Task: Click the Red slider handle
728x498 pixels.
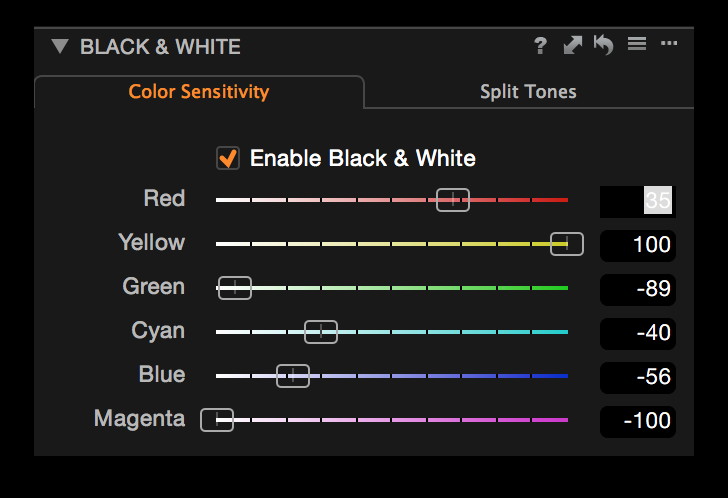Action: pos(453,200)
